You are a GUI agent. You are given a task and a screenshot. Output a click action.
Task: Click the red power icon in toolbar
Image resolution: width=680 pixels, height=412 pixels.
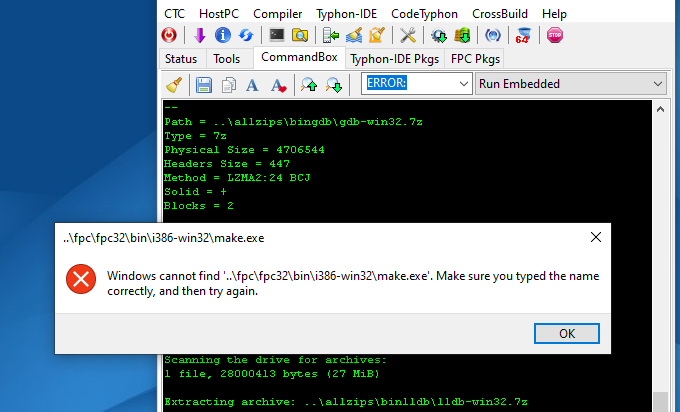[170, 36]
